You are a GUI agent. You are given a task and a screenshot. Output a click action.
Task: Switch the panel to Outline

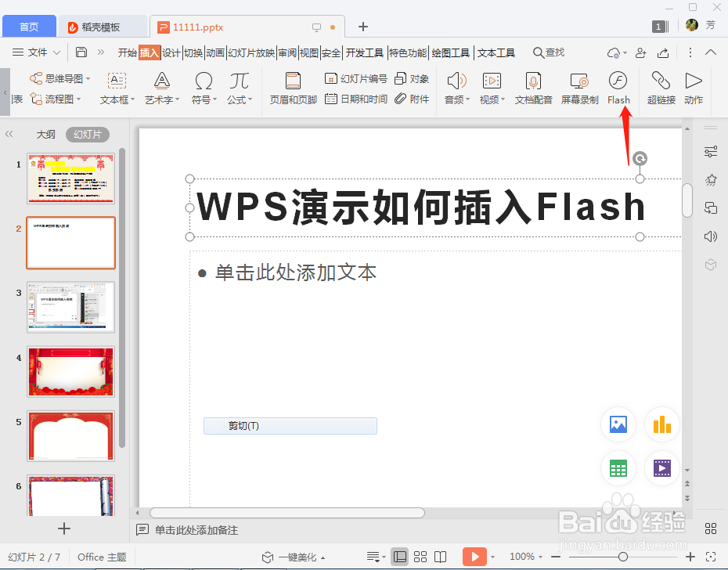tap(45, 134)
